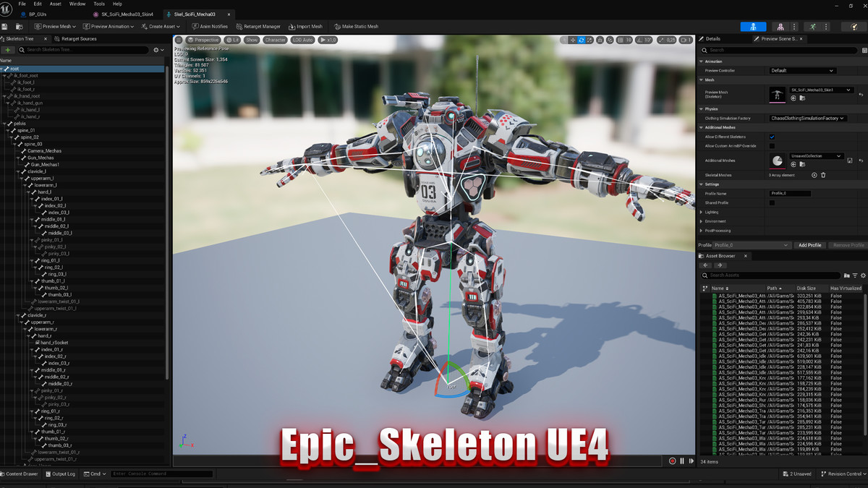Add element to Skeletal Meshes array
The image size is (868, 488).
pos(814,175)
